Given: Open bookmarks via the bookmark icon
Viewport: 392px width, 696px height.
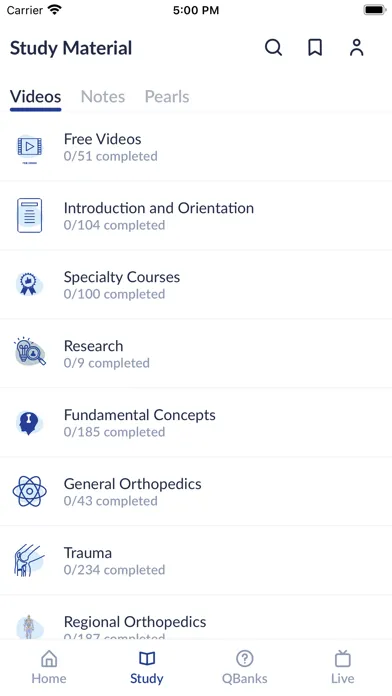Looking at the screenshot, I should point(315,47).
